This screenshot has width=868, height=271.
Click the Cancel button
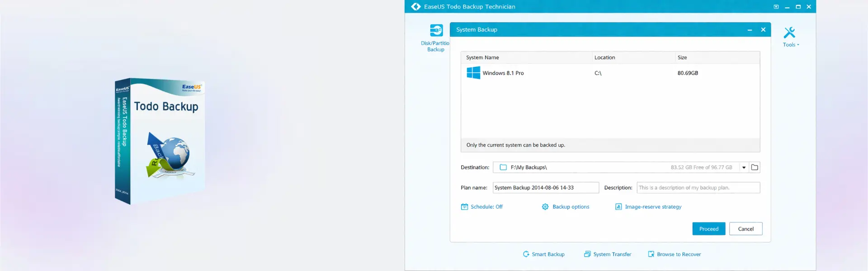(x=746, y=229)
